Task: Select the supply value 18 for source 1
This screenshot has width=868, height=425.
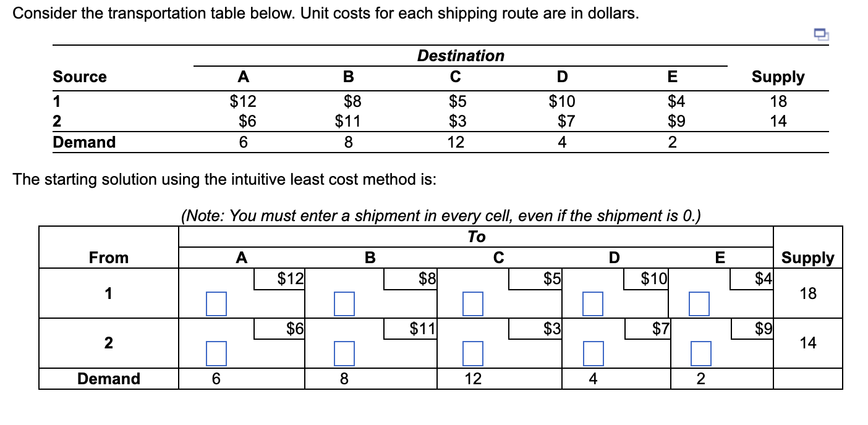Action: 778,101
